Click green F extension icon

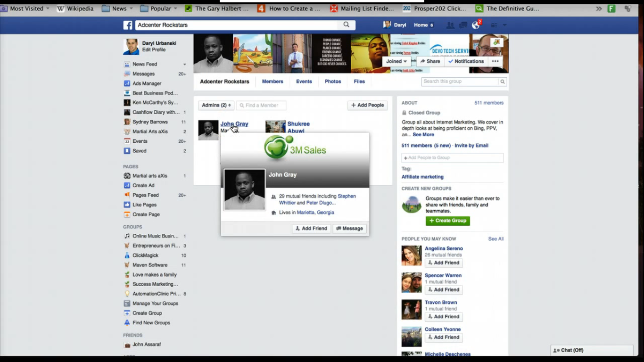tap(611, 8)
